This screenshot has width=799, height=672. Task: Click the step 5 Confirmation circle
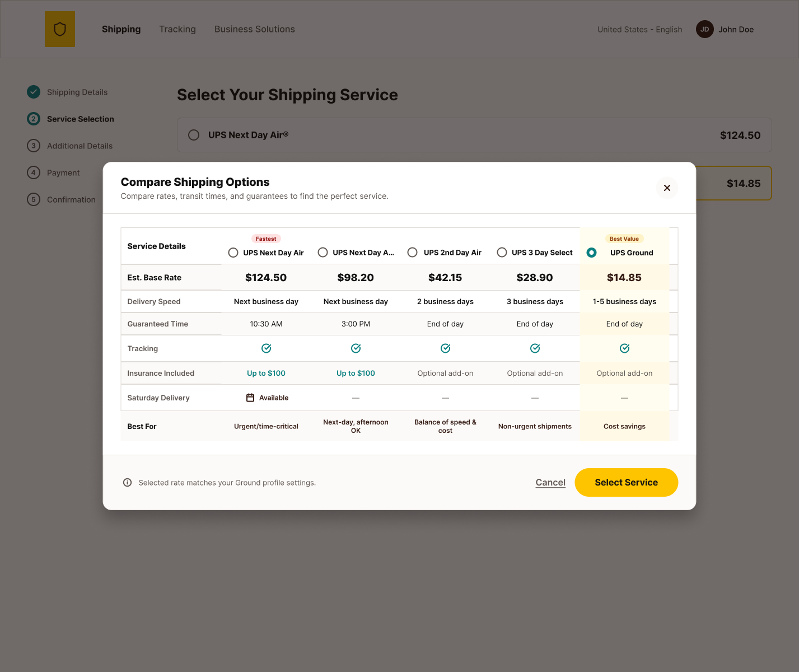click(34, 199)
